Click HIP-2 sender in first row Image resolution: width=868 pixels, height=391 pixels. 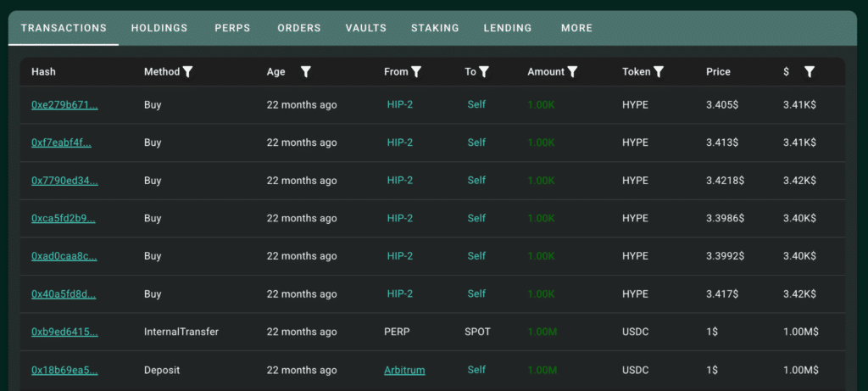tap(400, 104)
